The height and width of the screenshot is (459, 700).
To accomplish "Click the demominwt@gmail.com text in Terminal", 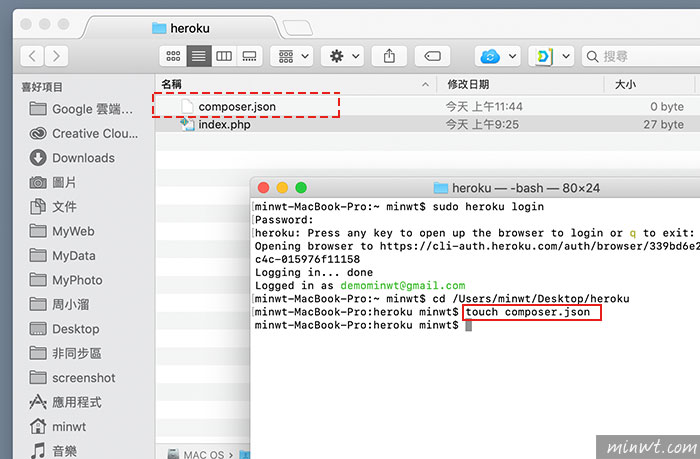I will click(403, 285).
